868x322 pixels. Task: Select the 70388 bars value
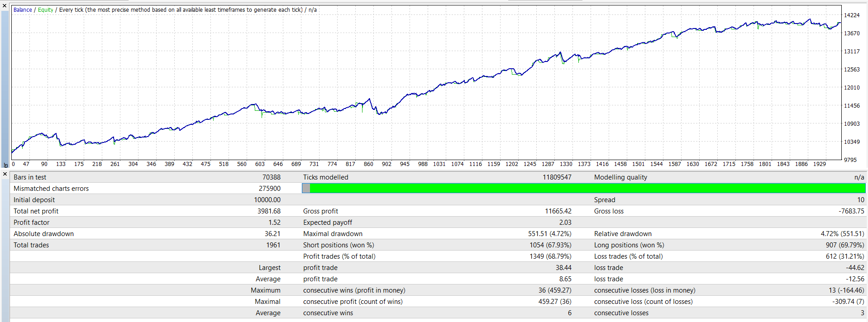click(x=271, y=177)
